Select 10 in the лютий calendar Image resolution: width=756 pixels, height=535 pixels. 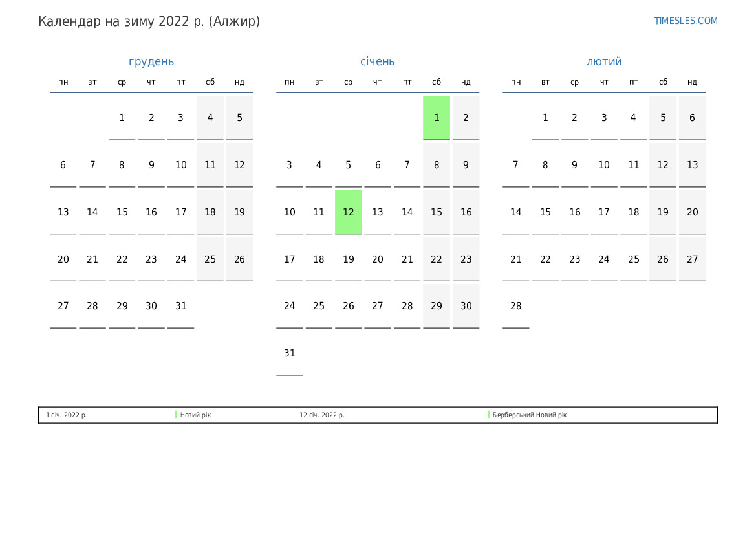[x=604, y=165]
